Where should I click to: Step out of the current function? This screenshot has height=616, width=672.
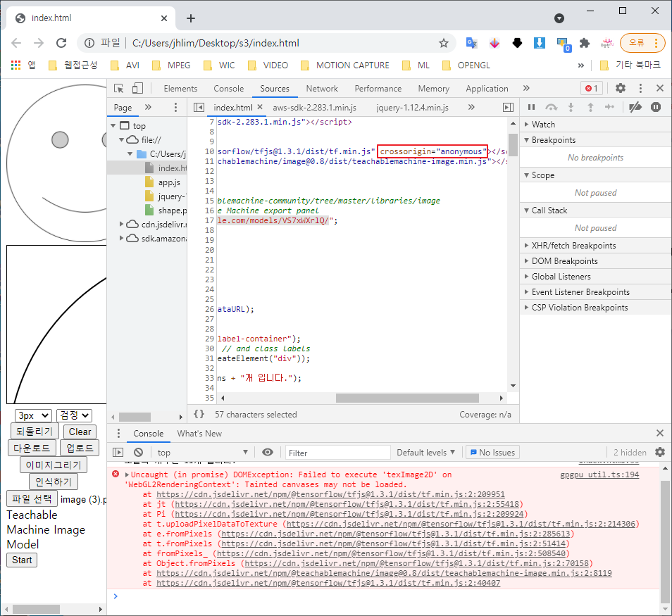(590, 107)
